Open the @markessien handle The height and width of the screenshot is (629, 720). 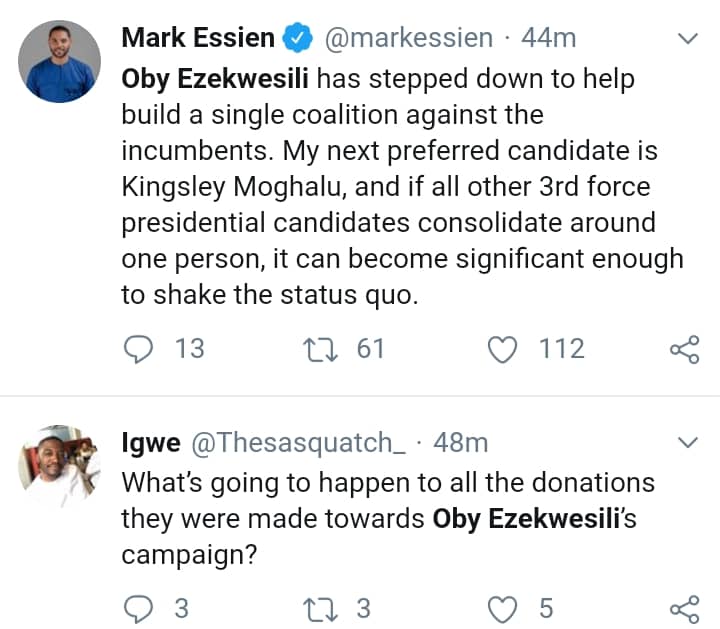pos(408,38)
